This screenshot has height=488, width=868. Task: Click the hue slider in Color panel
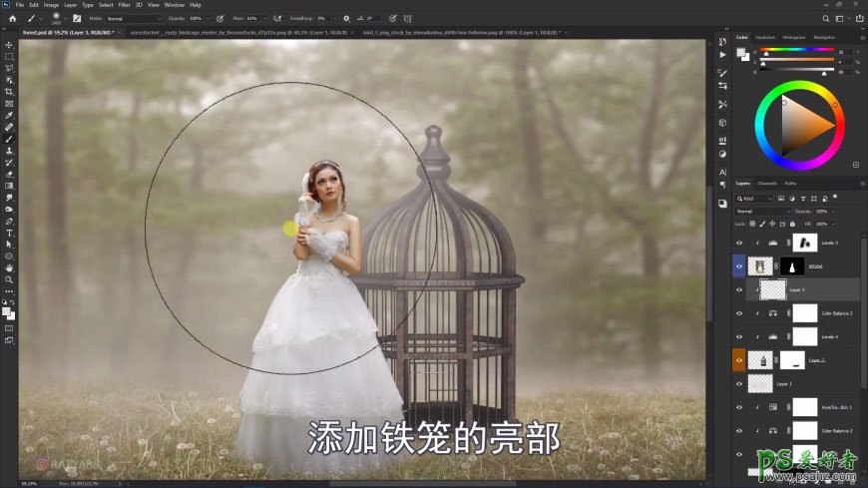click(797, 51)
